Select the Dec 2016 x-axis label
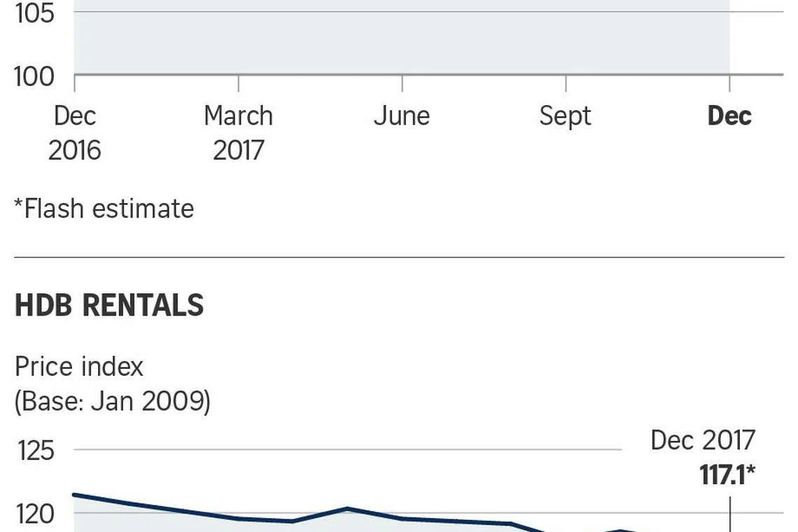The height and width of the screenshot is (532, 798). (74, 133)
